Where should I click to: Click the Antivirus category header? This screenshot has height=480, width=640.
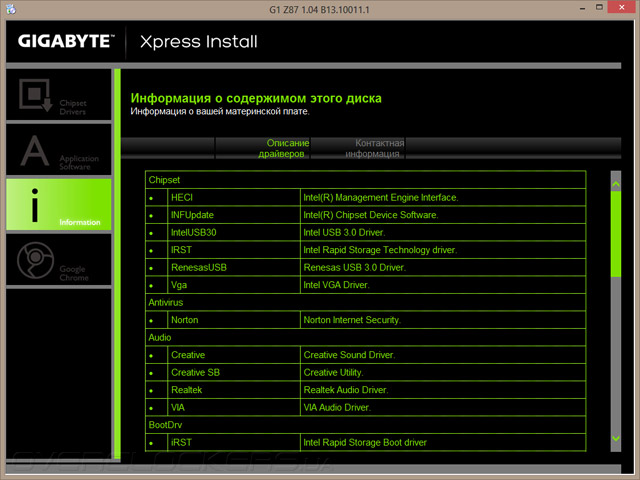166,302
